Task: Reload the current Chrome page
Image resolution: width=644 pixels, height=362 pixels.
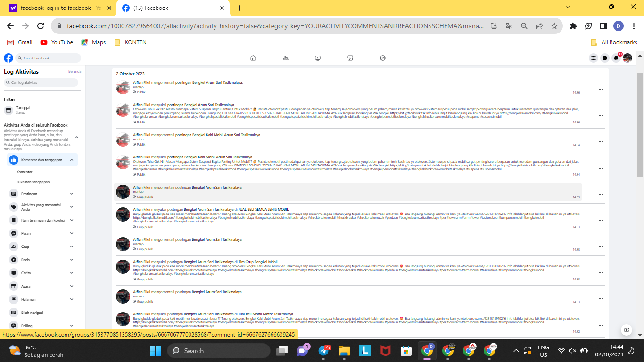Action: coord(41,26)
